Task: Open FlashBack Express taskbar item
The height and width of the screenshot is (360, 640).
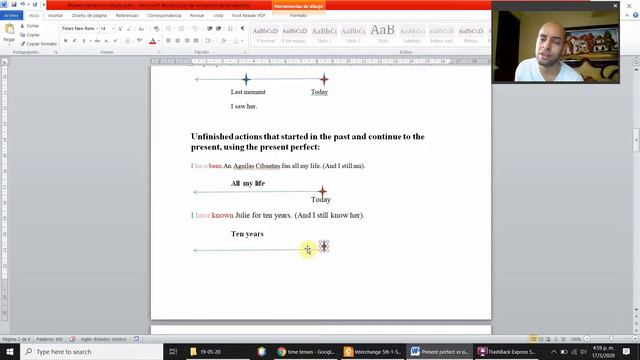Action: (x=507, y=351)
